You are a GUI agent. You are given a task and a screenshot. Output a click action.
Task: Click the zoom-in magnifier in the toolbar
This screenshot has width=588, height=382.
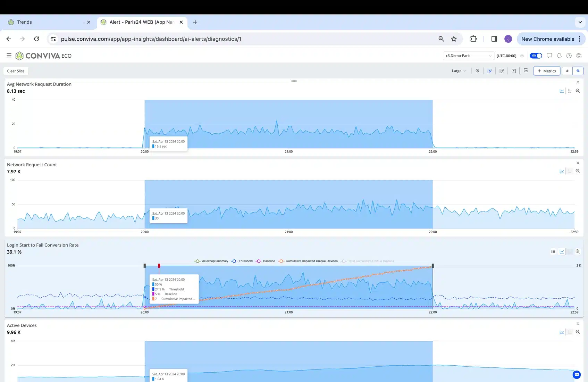[x=478, y=71]
